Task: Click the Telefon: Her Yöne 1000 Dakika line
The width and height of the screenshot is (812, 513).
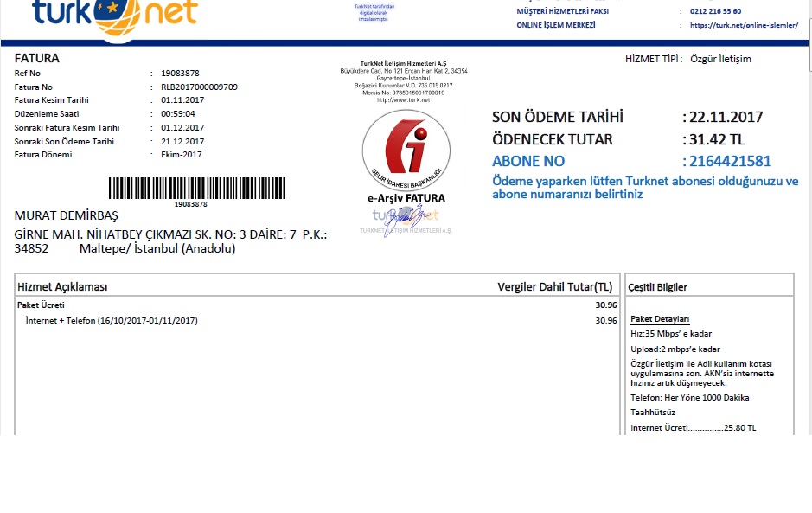Action: tap(690, 398)
